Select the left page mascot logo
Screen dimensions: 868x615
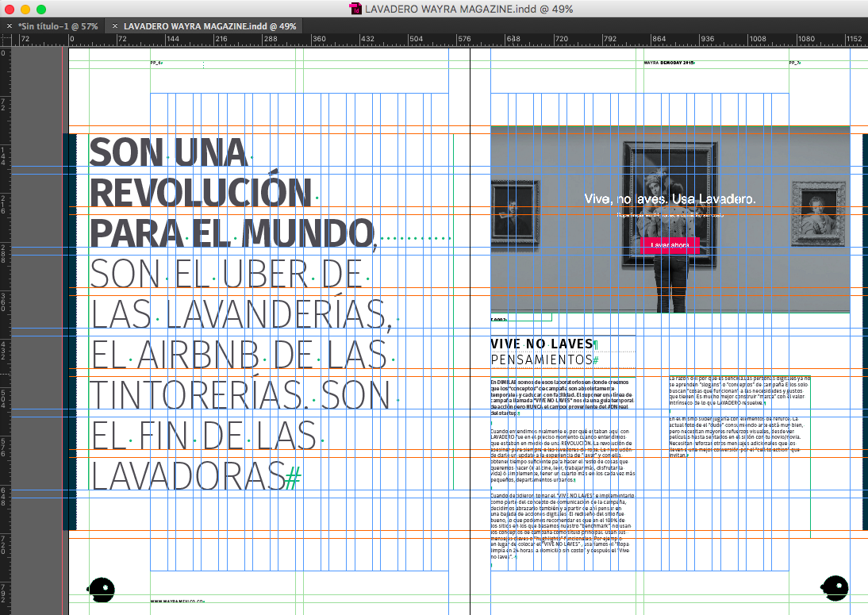pos(101,590)
